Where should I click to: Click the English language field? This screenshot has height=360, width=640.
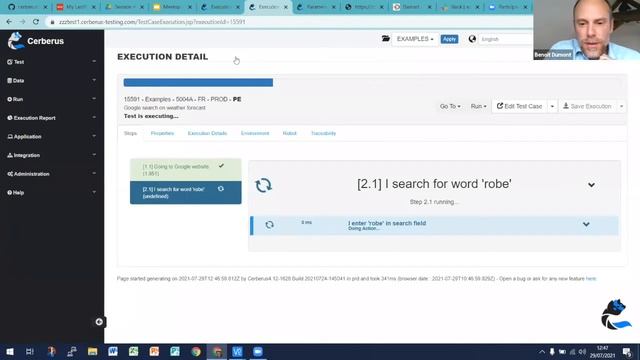pyautogui.click(x=505, y=39)
